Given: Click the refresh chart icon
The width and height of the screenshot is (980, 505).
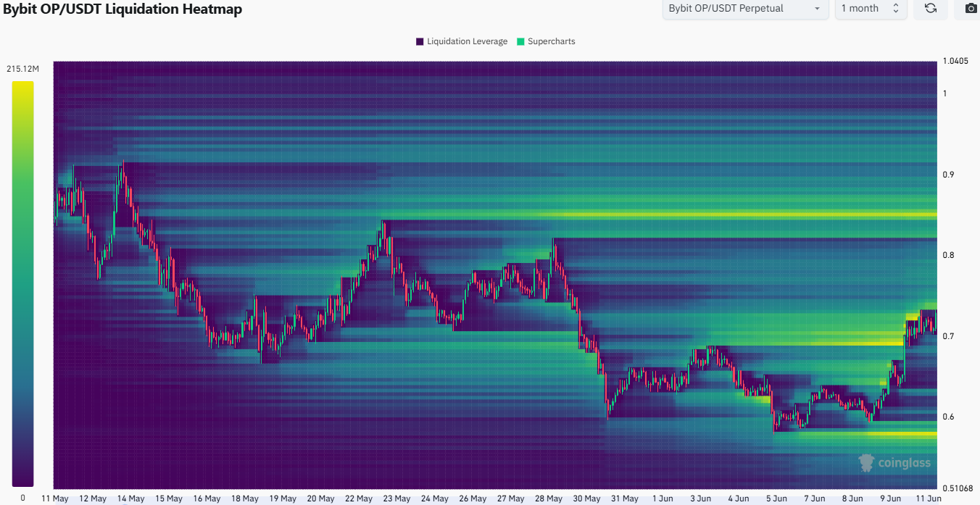Looking at the screenshot, I should click(931, 9).
